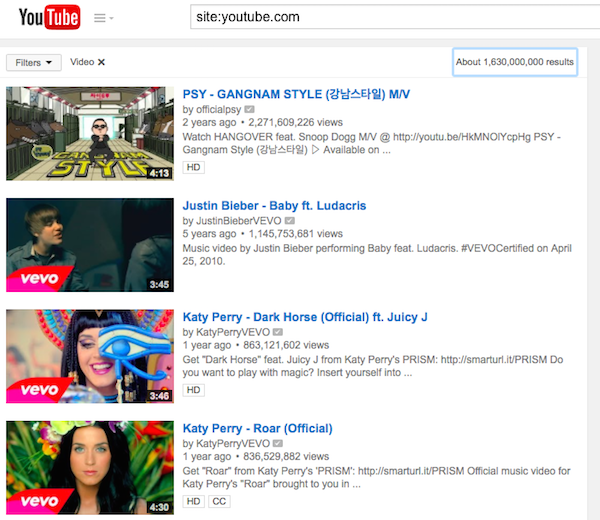The image size is (600, 520).
Task: Click the 'About 1,630,000,000 results' text
Action: [515, 62]
